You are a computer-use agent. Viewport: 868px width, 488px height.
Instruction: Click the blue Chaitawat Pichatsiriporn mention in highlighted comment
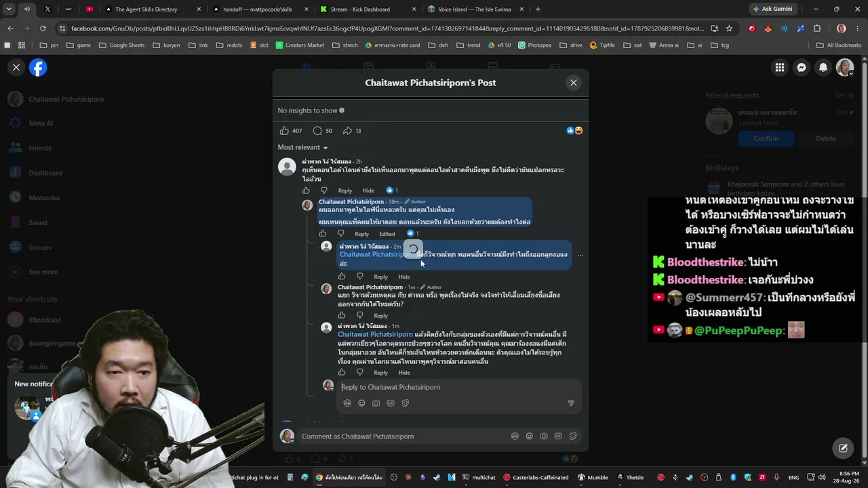point(376,255)
